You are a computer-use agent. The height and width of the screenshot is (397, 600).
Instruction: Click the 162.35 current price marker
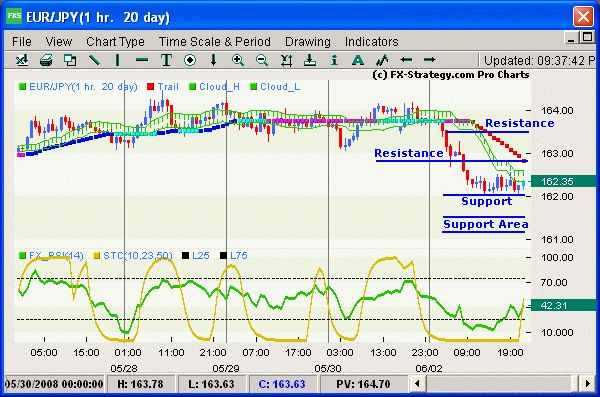tap(563, 181)
